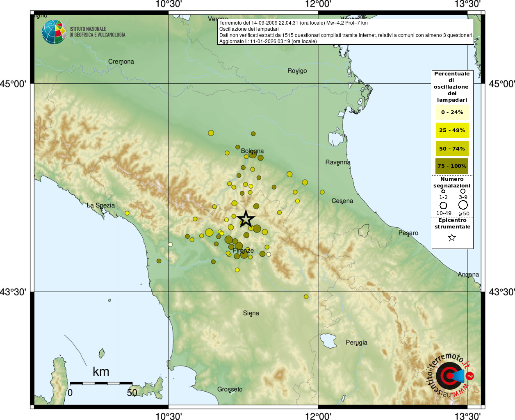Select the 25 - 49% bright yellow swatch
The height and width of the screenshot is (420, 515).
tap(452, 130)
